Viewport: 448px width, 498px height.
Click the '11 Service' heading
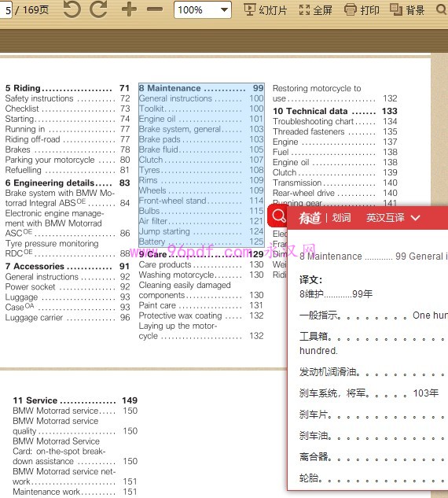[75, 400]
